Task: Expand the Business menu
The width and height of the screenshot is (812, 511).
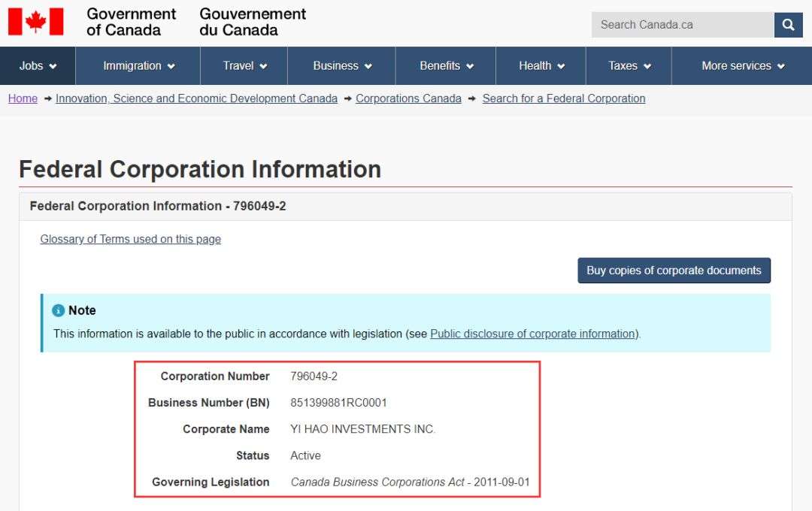Action: click(x=342, y=65)
